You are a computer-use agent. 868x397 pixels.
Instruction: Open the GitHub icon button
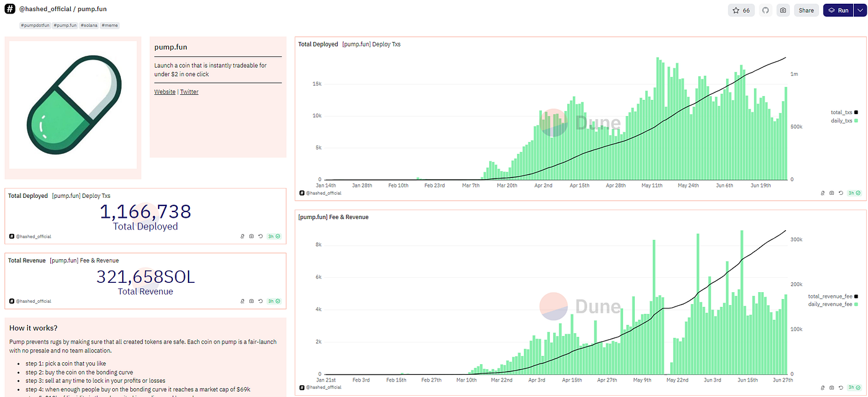coord(766,11)
